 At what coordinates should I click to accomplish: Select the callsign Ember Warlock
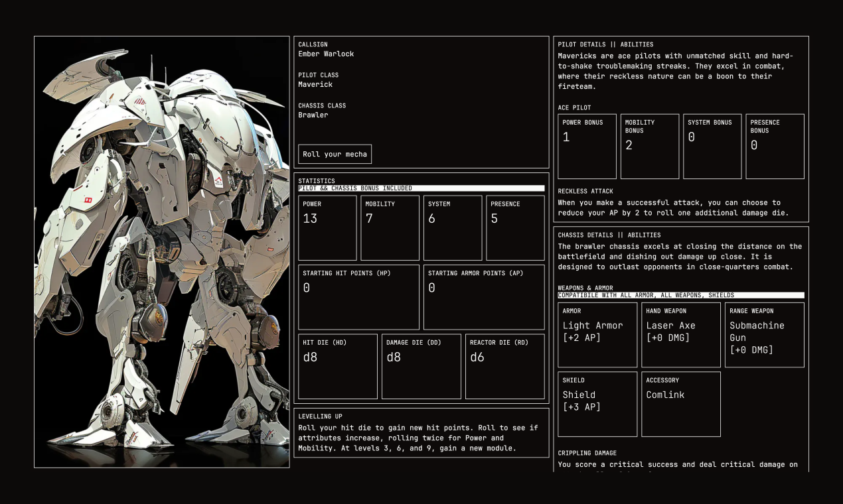[326, 54]
